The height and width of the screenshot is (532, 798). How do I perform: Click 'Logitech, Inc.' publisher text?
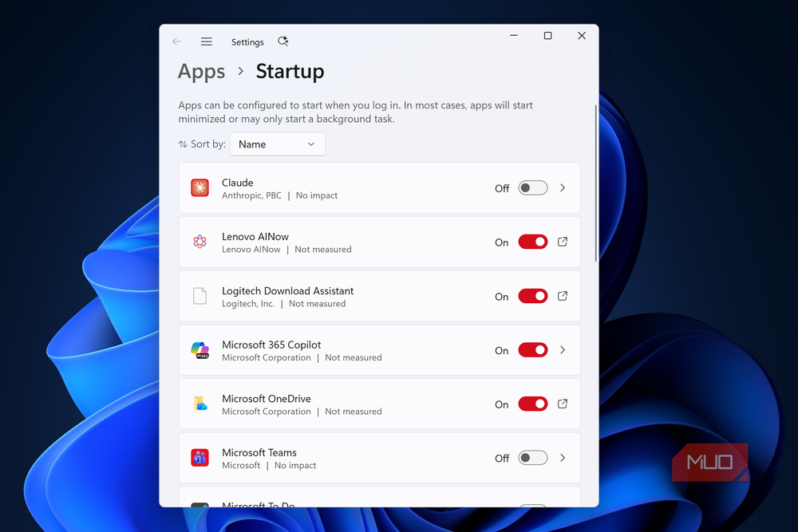248,304
